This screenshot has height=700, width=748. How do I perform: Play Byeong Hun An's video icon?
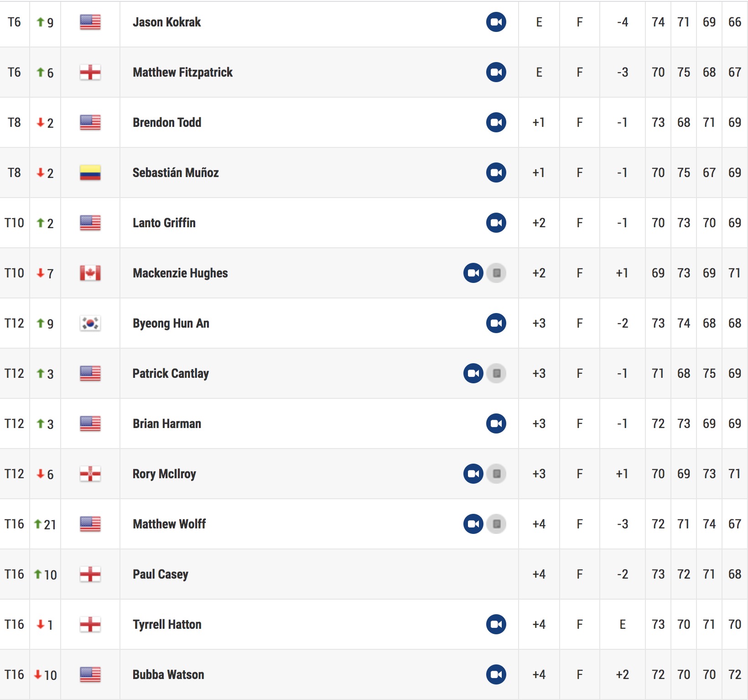[x=496, y=323]
